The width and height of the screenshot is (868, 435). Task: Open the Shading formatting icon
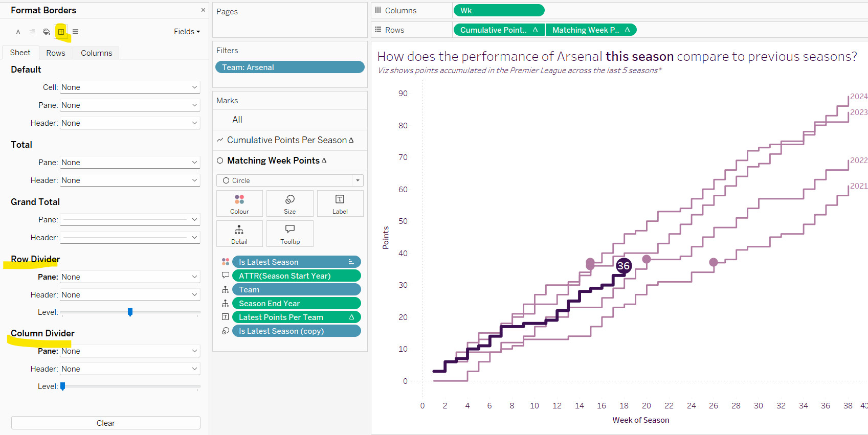pyautogui.click(x=47, y=32)
